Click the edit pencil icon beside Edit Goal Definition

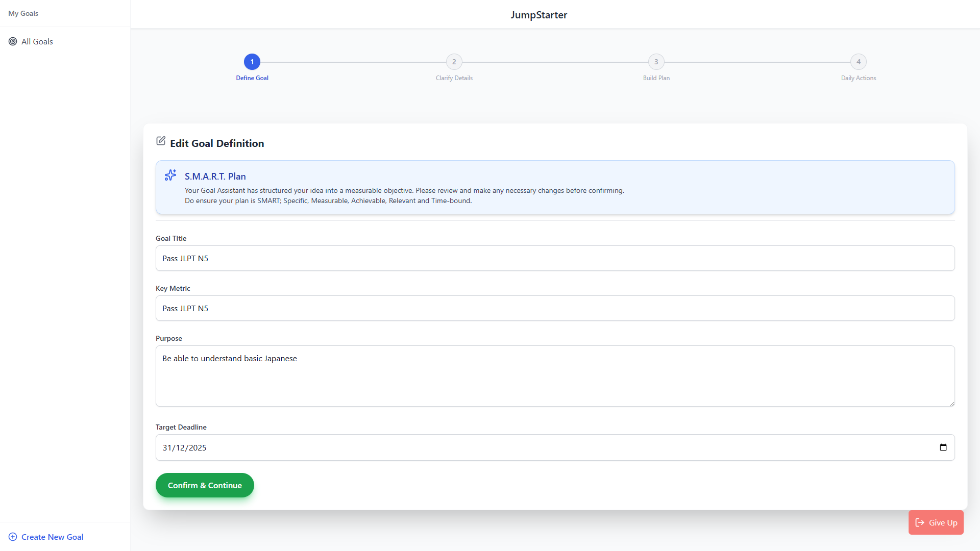pos(161,141)
